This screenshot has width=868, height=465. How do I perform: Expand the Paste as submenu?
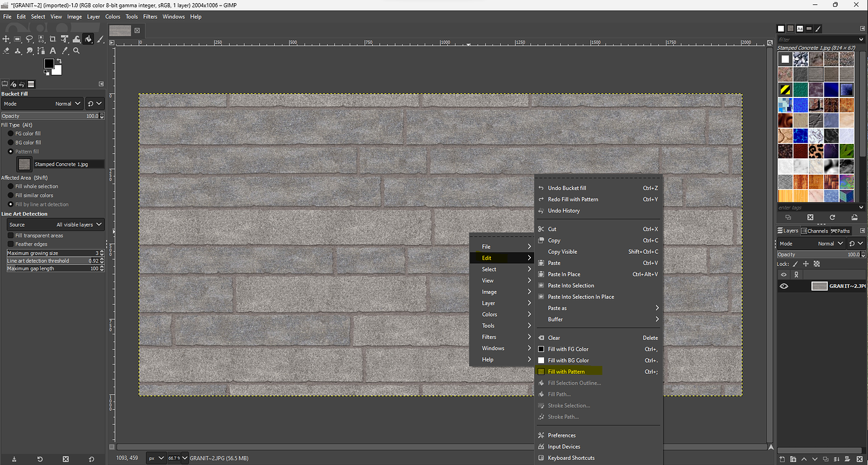tap(598, 308)
